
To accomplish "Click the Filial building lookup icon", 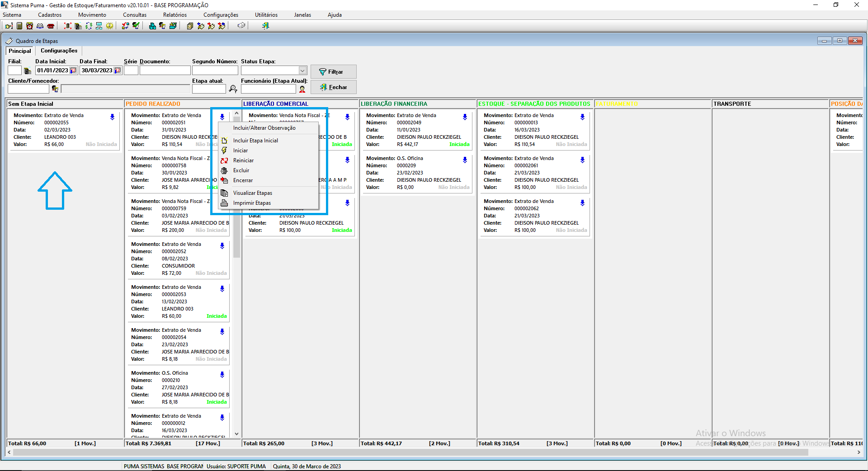I will point(27,71).
